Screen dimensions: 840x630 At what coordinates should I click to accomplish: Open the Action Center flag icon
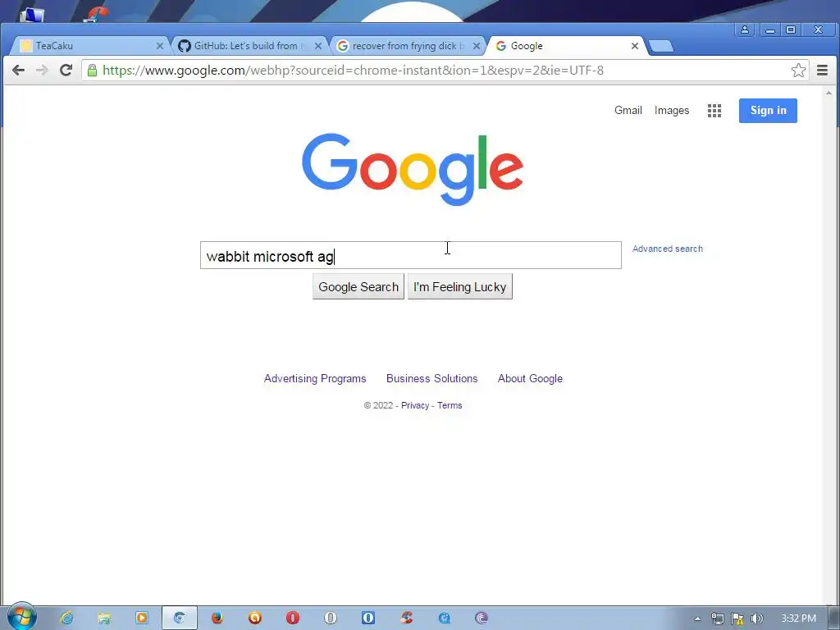coord(737,619)
